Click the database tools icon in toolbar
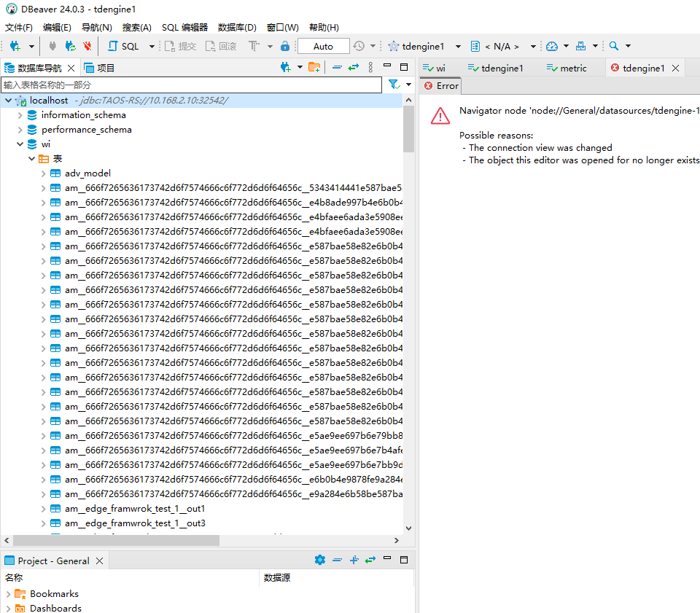The image size is (700, 613). click(x=581, y=46)
